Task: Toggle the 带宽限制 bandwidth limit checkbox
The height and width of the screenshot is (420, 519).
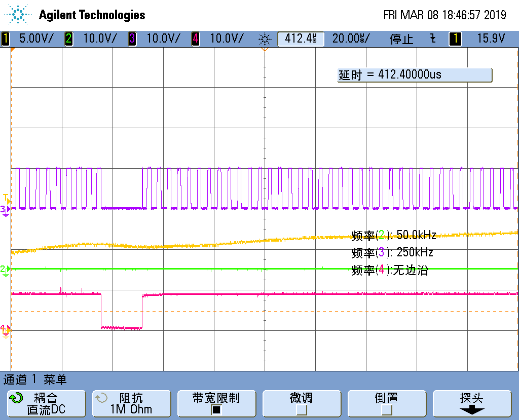Action: 216,410
